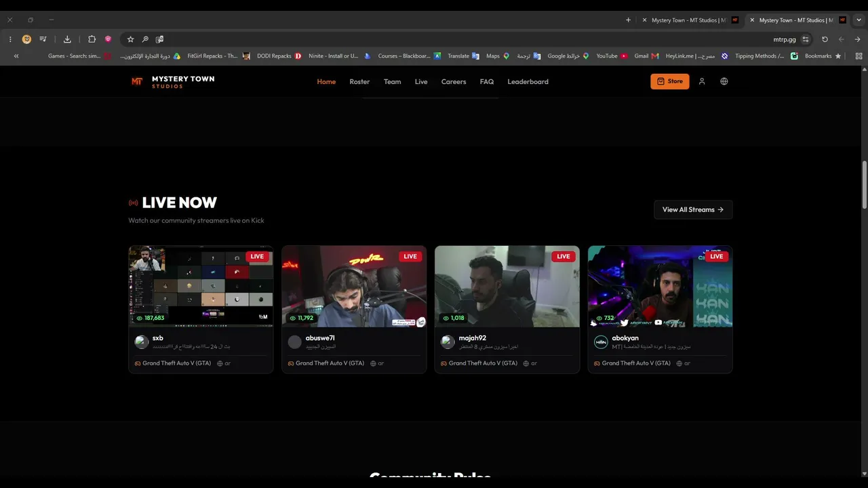The width and height of the screenshot is (868, 488).
Task: Open the Ninite bookmark
Action: click(339, 56)
